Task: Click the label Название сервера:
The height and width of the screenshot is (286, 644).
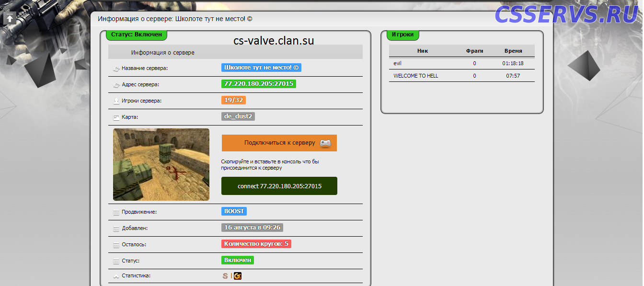Action: tap(145, 69)
